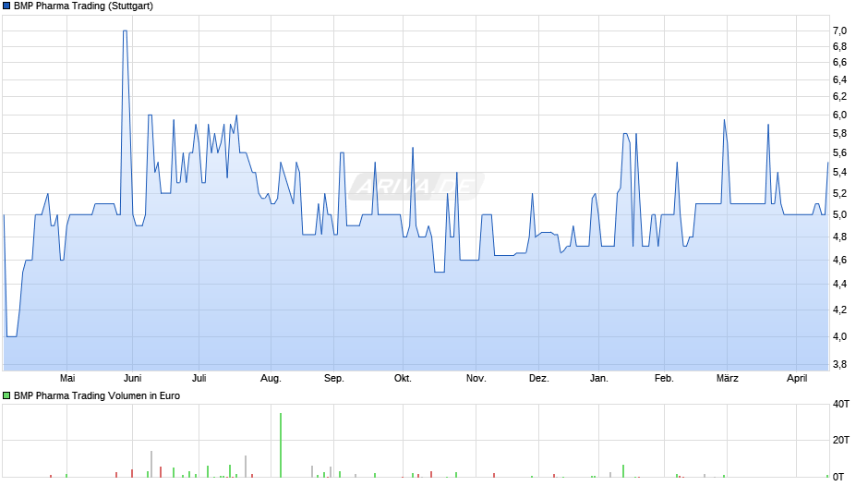868x486 pixels.
Task: Click the 'BMP Pharma Trading (Stuttgart)' chart title
Action: [84, 6]
